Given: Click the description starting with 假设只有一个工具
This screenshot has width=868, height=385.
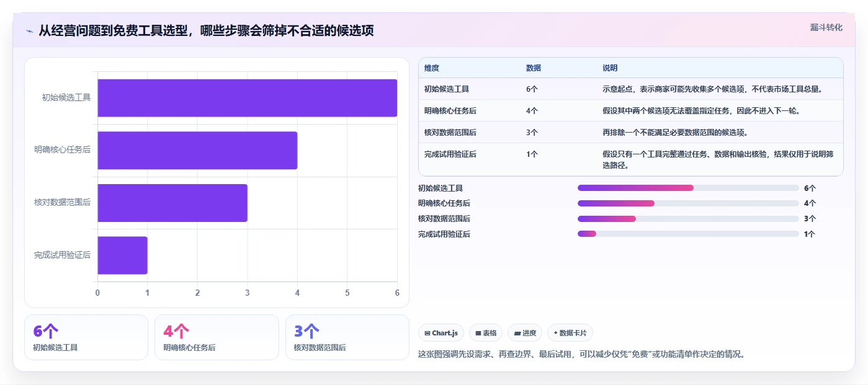Looking at the screenshot, I should click(x=717, y=160).
